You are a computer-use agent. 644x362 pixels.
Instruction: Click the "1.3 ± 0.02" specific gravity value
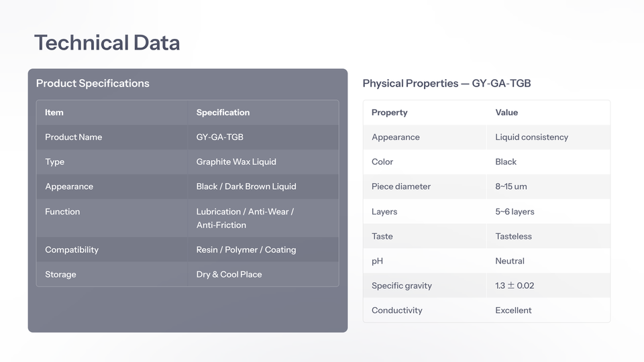tap(515, 286)
